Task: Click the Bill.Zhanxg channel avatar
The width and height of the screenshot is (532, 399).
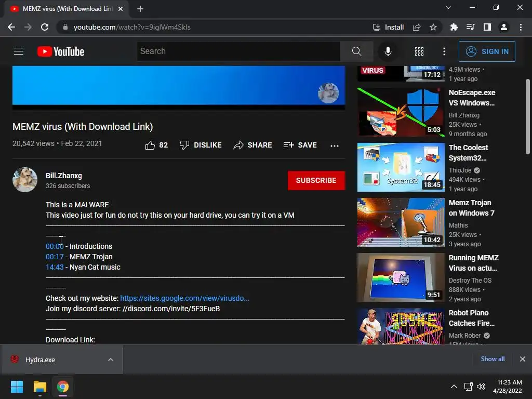Action: tap(25, 180)
